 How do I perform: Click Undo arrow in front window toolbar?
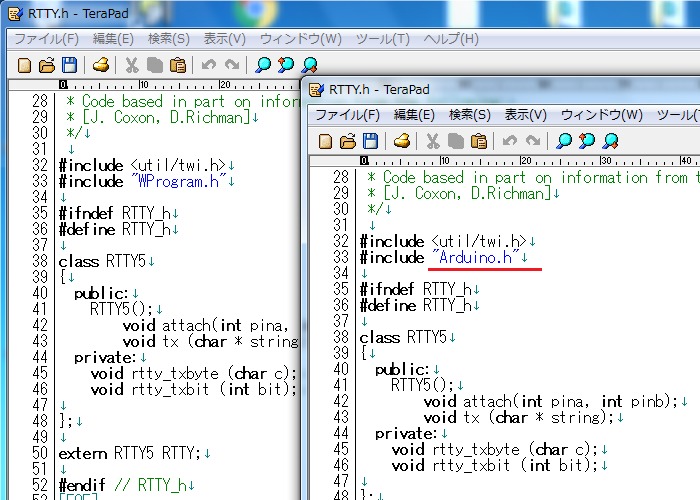click(x=510, y=140)
